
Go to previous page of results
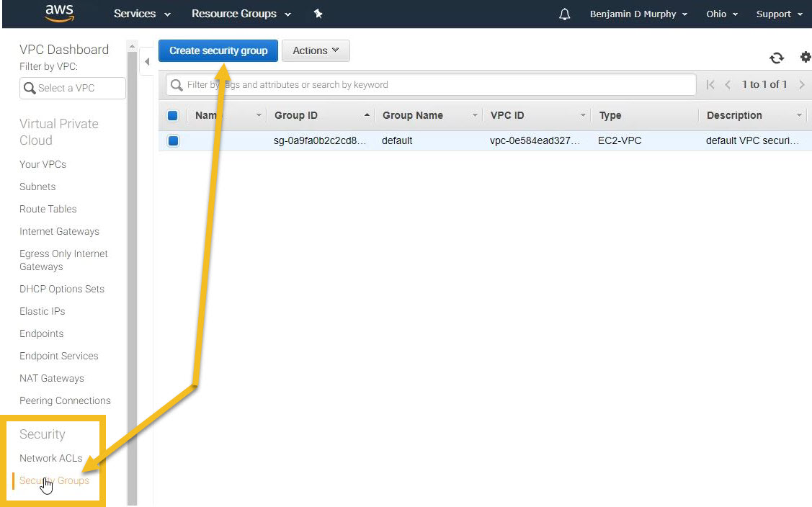click(x=728, y=84)
